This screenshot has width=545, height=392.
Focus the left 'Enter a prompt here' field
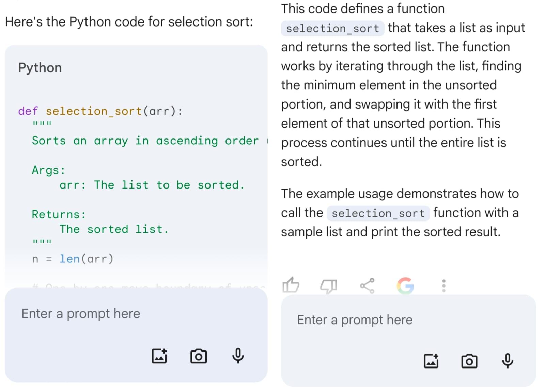(81, 314)
